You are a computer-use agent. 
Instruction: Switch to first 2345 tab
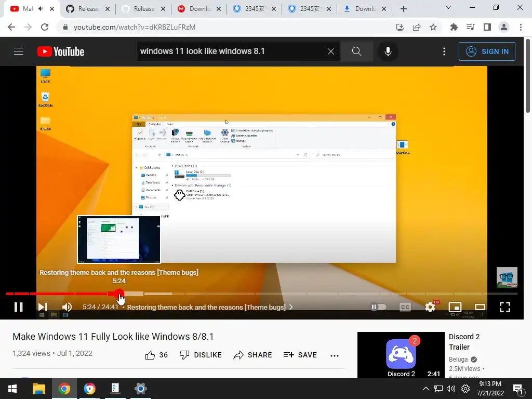tap(255, 9)
